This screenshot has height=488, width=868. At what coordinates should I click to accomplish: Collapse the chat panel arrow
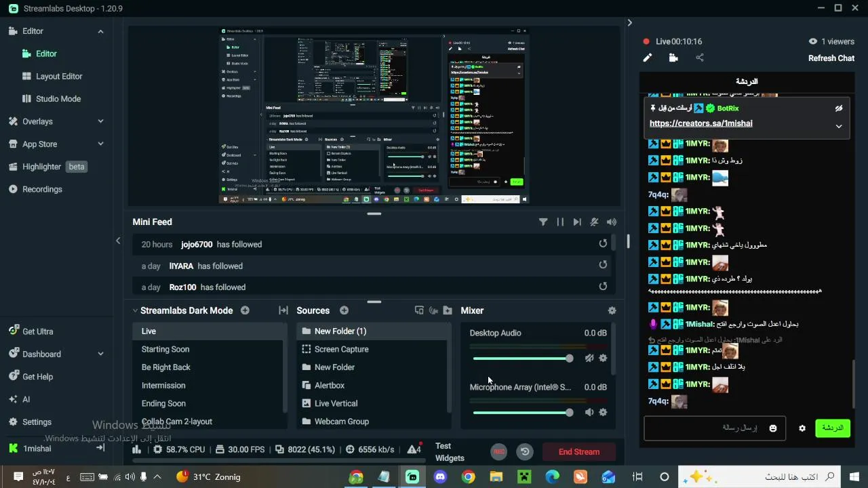pos(629,23)
